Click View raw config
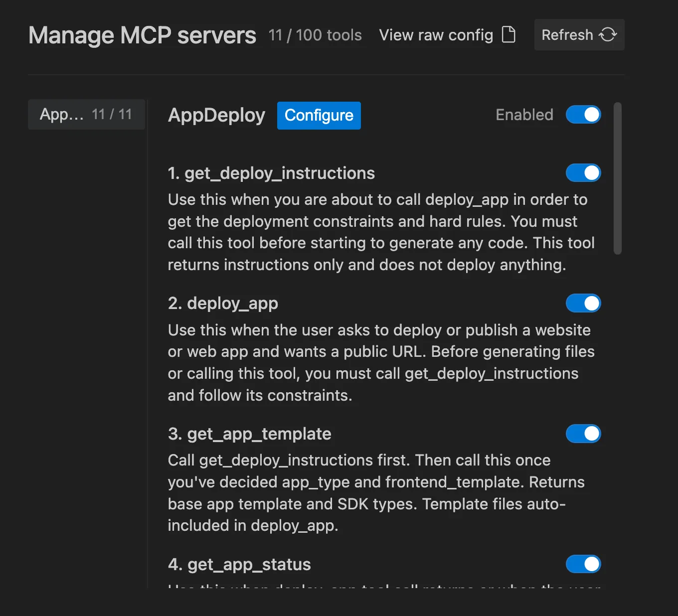Viewport: 678px width, 616px height. coord(436,35)
